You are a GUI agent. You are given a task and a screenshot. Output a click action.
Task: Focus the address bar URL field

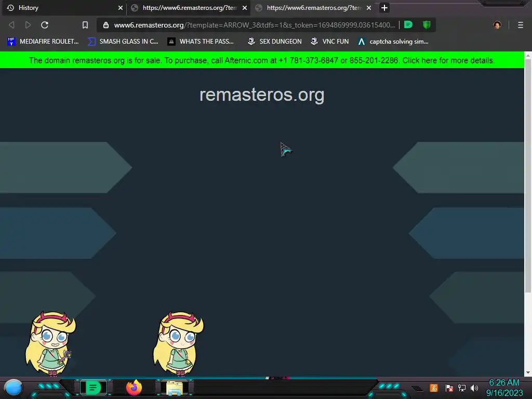tap(255, 25)
